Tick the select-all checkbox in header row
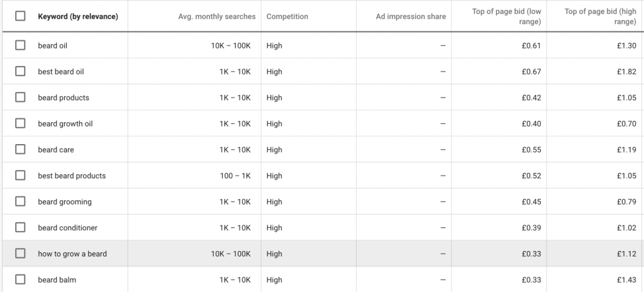Image resolution: width=644 pixels, height=292 pixels. (20, 16)
